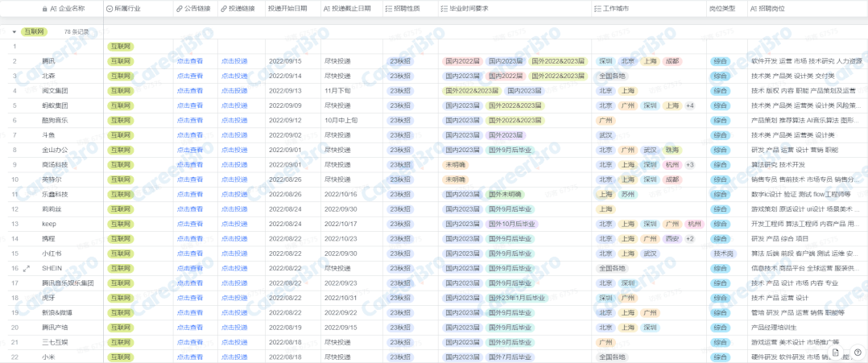Collapse the 互联网 group with the triangle

point(14,32)
